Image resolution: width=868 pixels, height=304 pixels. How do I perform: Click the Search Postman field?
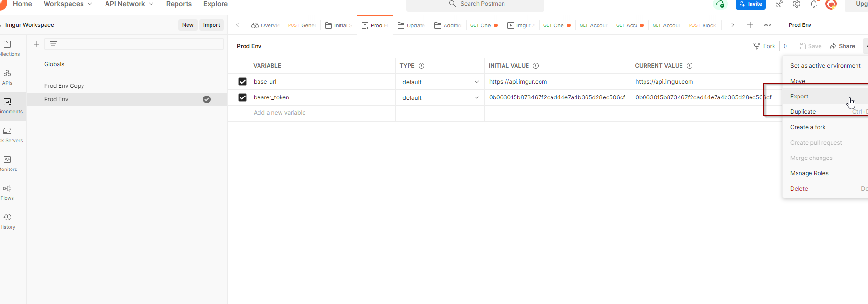coord(475,4)
